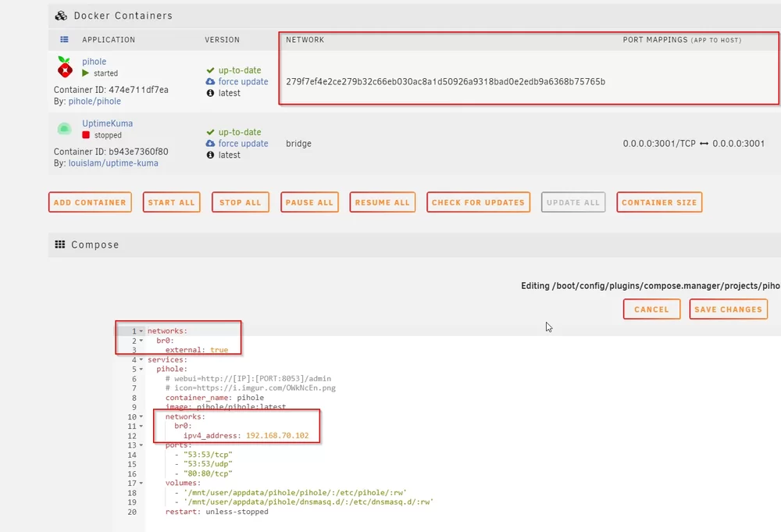Viewport: 781px width, 532px height.
Task: Click the webui comment on line 6
Action: (x=248, y=379)
